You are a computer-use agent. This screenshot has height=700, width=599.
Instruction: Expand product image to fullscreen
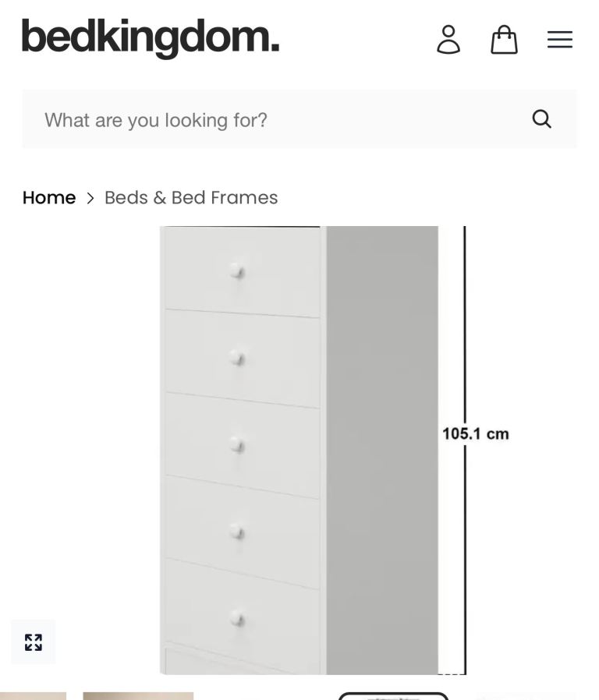(x=34, y=642)
